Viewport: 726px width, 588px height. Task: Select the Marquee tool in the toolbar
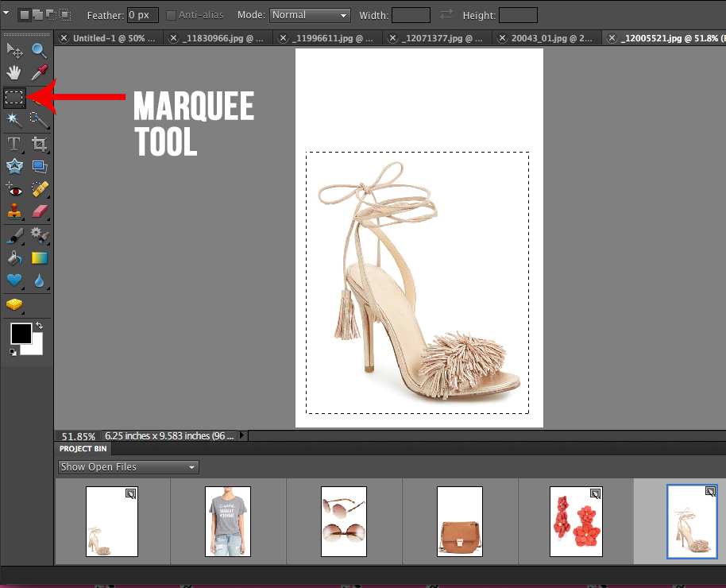14,97
